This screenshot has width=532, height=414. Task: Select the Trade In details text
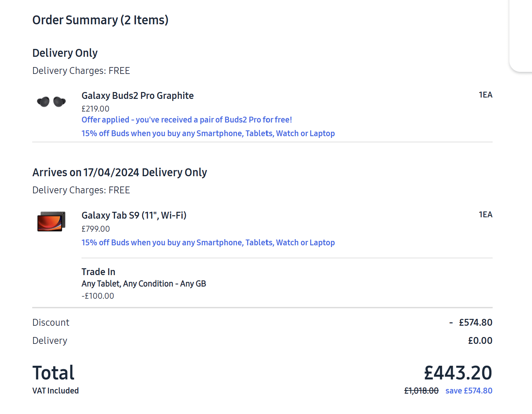tap(98, 271)
